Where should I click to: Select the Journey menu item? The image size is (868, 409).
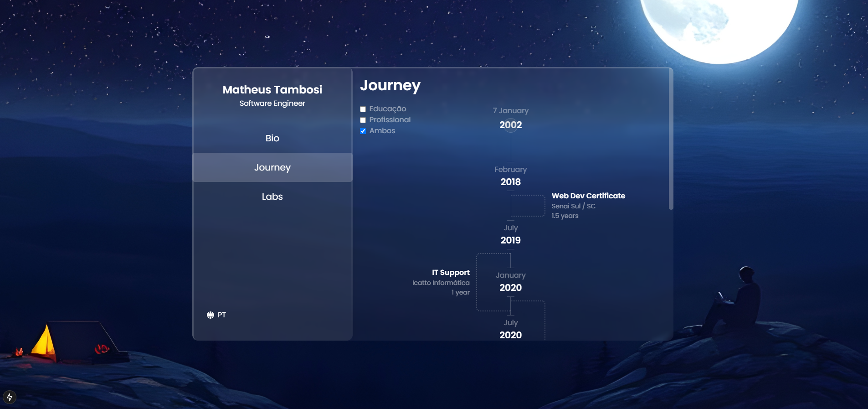(272, 167)
